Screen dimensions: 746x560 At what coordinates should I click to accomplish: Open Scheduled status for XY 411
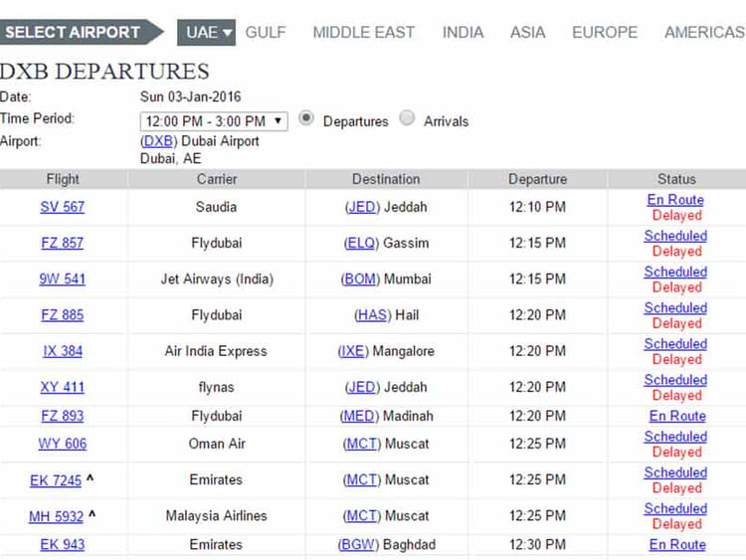[675, 380]
